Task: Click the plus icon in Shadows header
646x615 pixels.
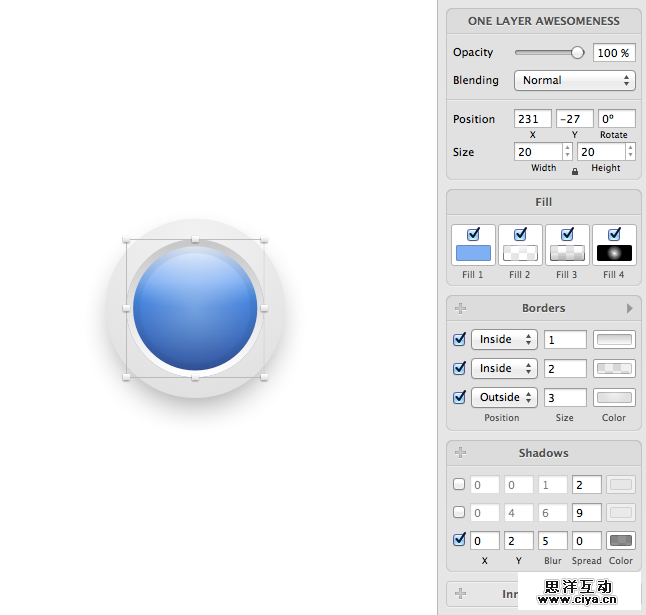Action: coord(460,453)
